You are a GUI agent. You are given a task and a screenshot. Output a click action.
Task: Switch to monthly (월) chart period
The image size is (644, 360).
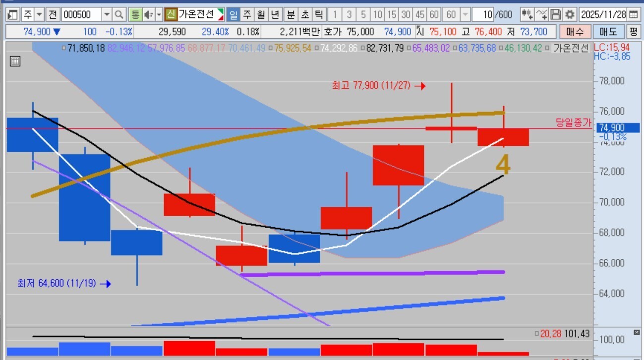pyautogui.click(x=261, y=14)
